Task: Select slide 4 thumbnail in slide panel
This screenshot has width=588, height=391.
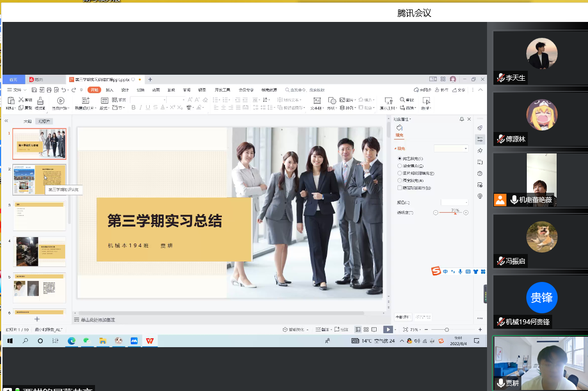Action: point(39,252)
